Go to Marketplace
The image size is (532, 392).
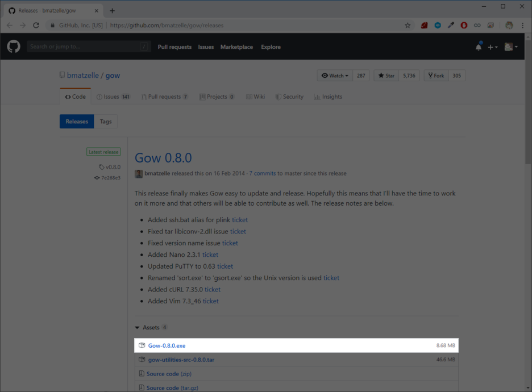coord(236,47)
